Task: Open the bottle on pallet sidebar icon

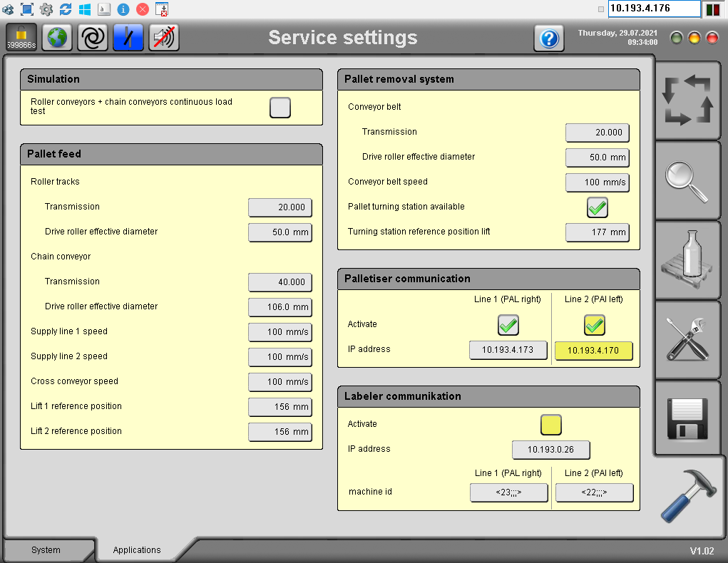Action: pyautogui.click(x=687, y=260)
